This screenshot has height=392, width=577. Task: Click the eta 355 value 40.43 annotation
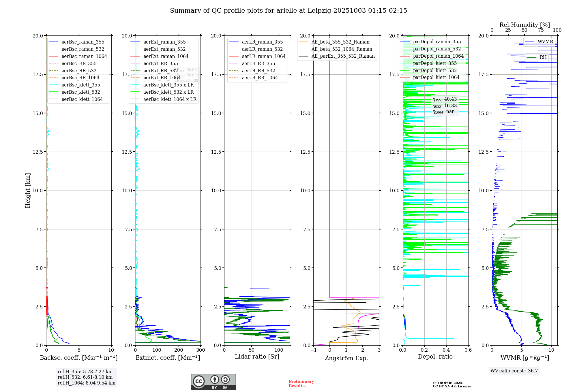pyautogui.click(x=444, y=99)
